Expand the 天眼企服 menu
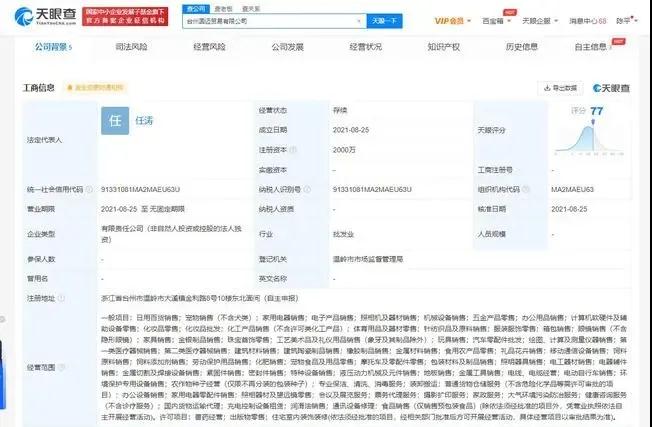The width and height of the screenshot is (652, 427). [x=540, y=21]
